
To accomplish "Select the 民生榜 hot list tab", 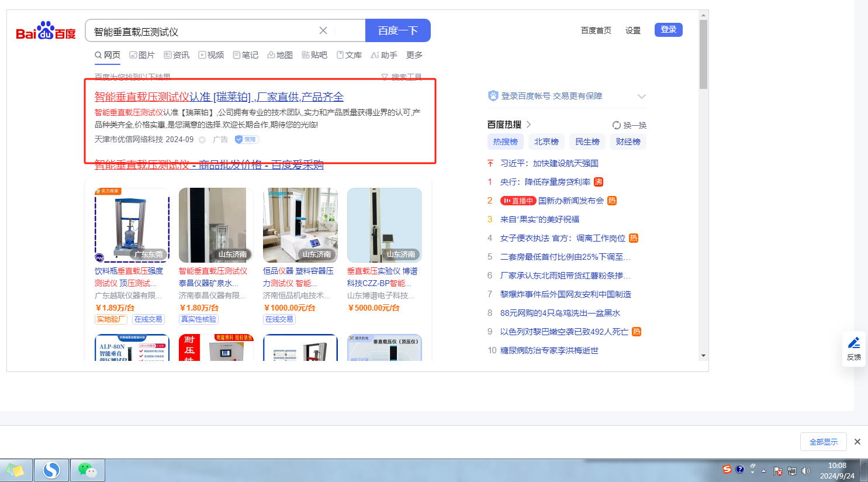I will pos(587,142).
